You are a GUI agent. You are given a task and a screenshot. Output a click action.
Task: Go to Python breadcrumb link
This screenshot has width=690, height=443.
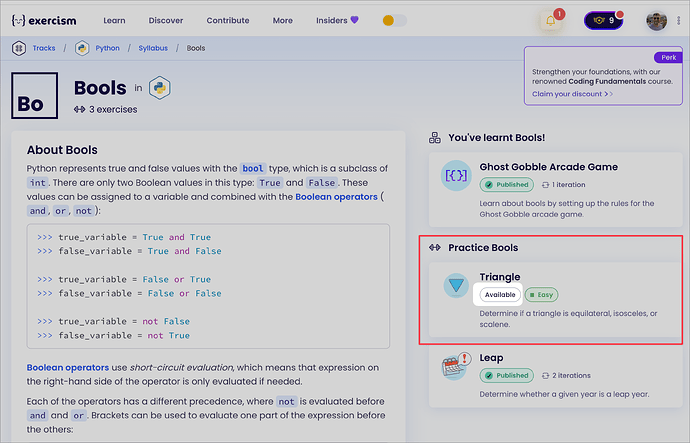(107, 48)
